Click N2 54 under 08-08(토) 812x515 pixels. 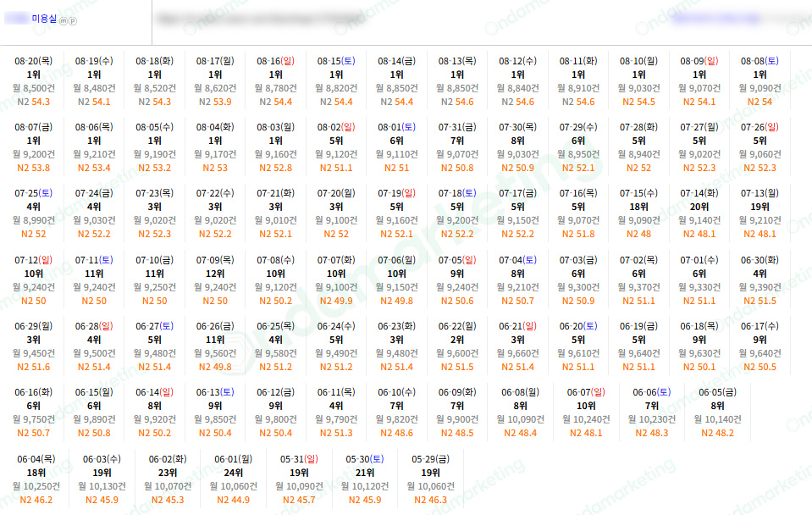point(760,102)
